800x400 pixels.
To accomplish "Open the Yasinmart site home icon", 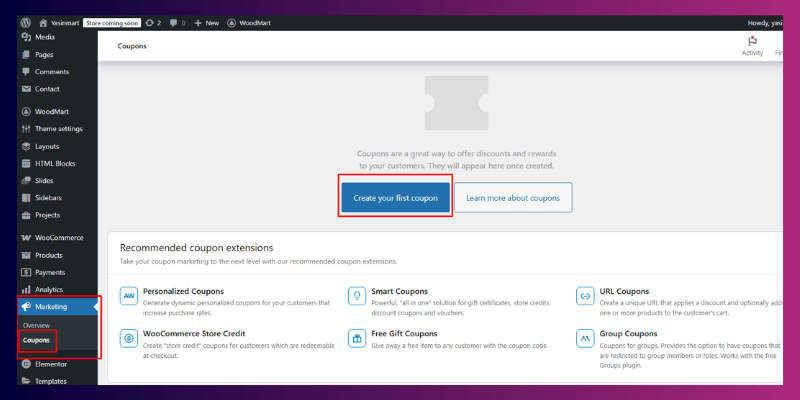I will 43,23.
